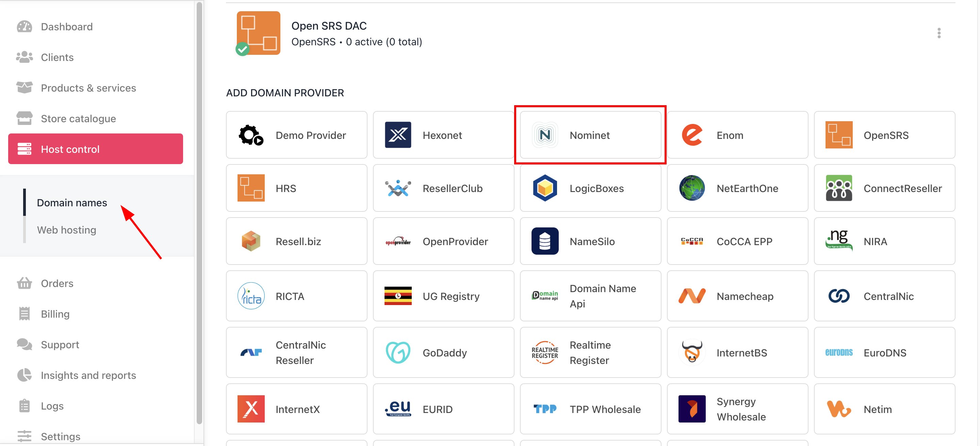The width and height of the screenshot is (980, 446).
Task: Click the Namecheap orange N logo
Action: [x=692, y=296]
